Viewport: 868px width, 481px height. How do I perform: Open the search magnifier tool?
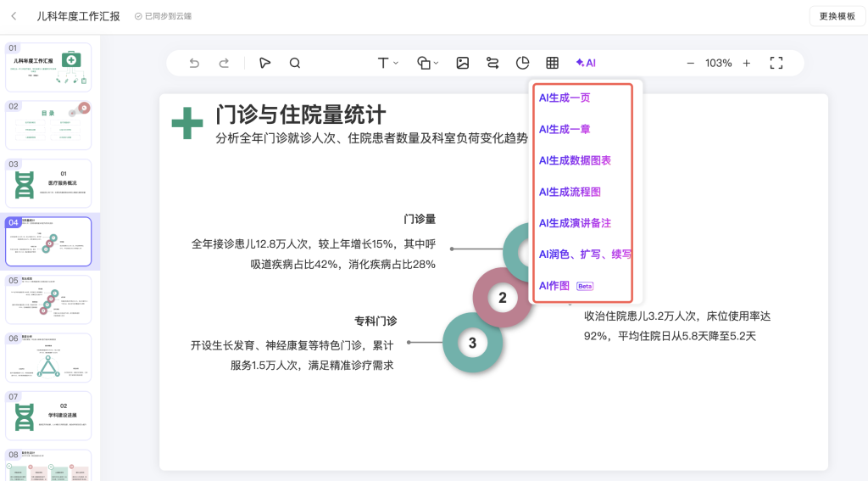[x=295, y=63]
